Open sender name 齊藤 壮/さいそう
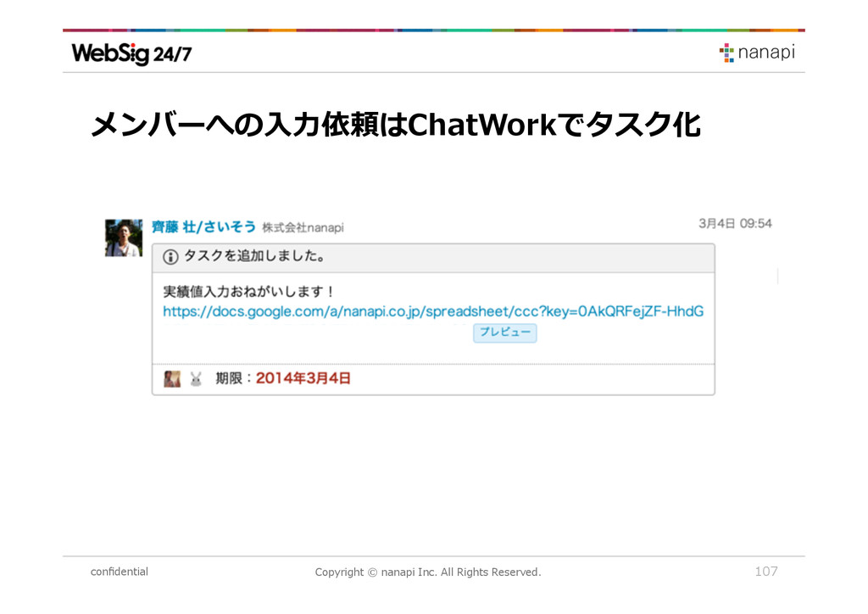Viewport: 868px width, 614px height. pos(203,227)
